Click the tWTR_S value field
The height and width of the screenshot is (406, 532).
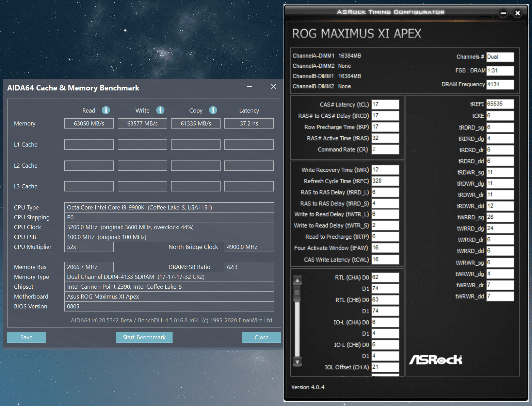tap(385, 225)
